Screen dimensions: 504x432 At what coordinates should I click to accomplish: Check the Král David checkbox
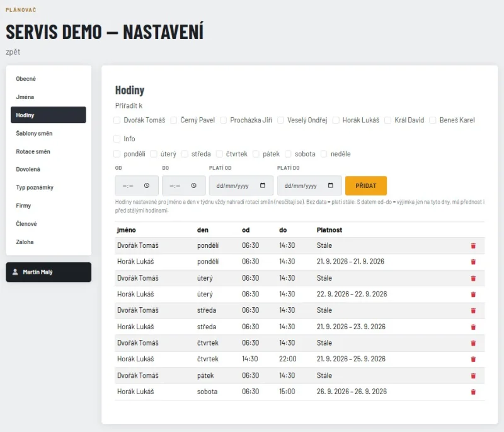point(388,120)
